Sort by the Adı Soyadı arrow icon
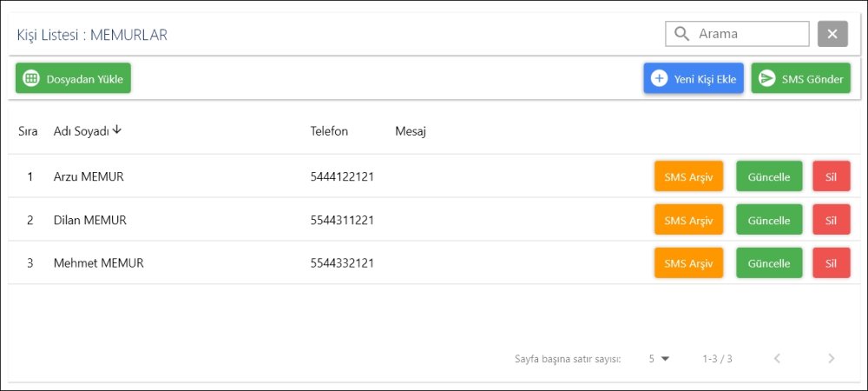The image size is (868, 391). (x=117, y=130)
